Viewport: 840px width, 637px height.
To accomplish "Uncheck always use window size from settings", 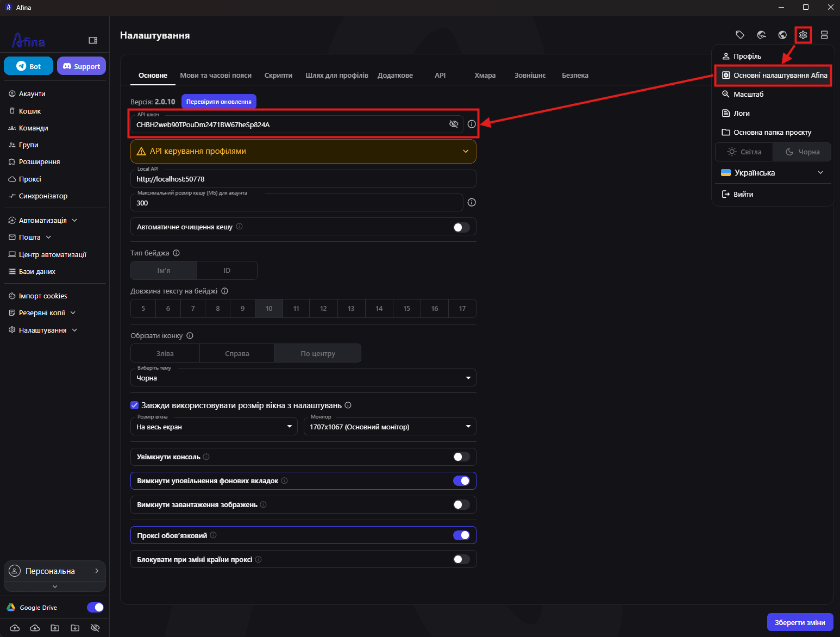I will 135,405.
